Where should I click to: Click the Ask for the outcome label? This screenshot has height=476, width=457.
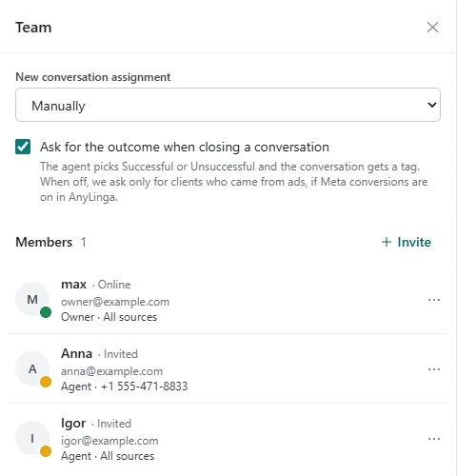(185, 147)
